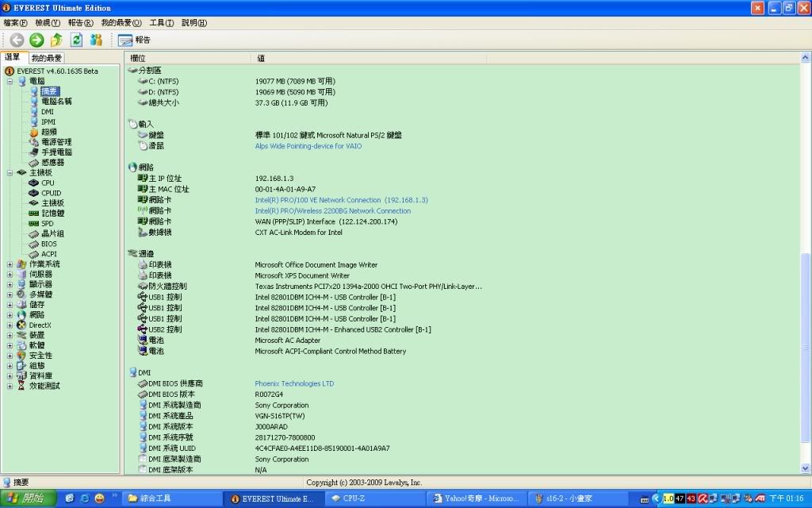Expand the 效能測試 benchmark node
The height and width of the screenshot is (508, 812).
click(10, 386)
